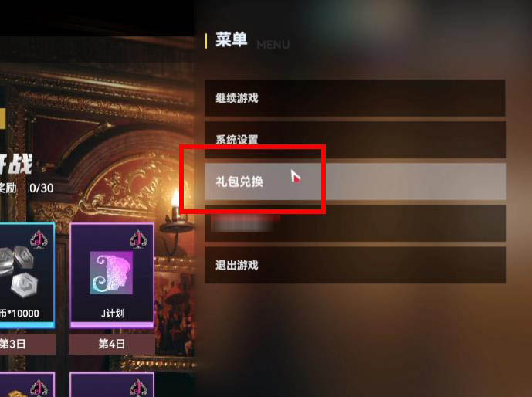Click the 0/30 reward progress counter
Screen dimensions: 532x397
coord(41,188)
